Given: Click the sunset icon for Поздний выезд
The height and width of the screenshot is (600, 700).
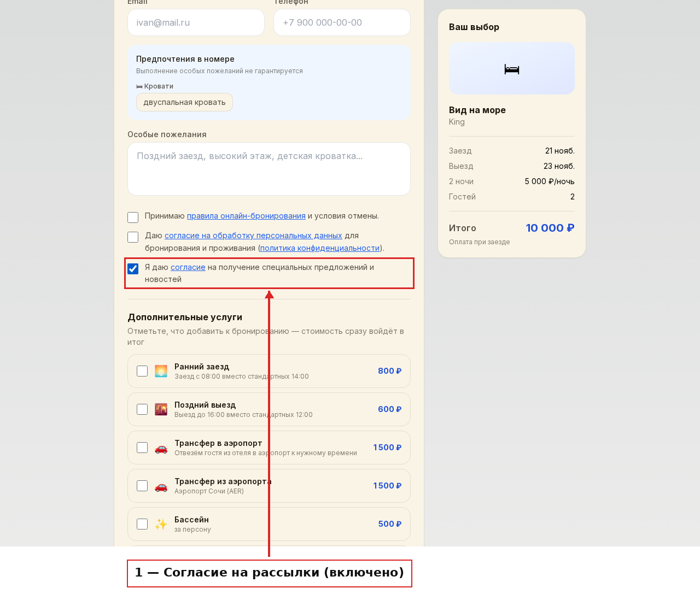Looking at the screenshot, I should (161, 409).
